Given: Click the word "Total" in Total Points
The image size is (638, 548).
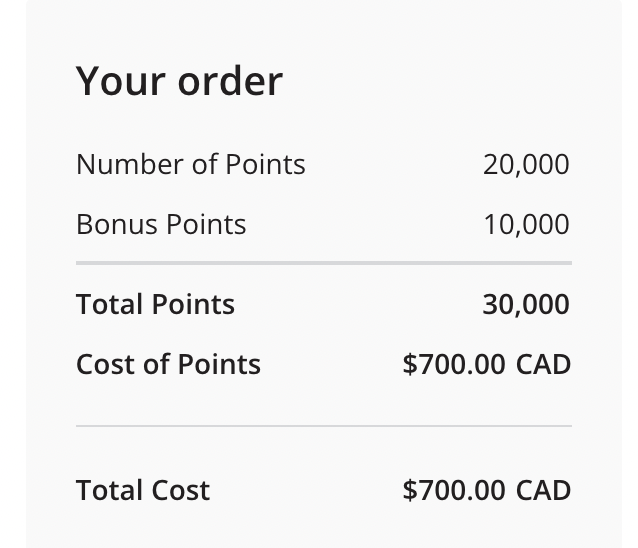Looking at the screenshot, I should click(109, 304).
